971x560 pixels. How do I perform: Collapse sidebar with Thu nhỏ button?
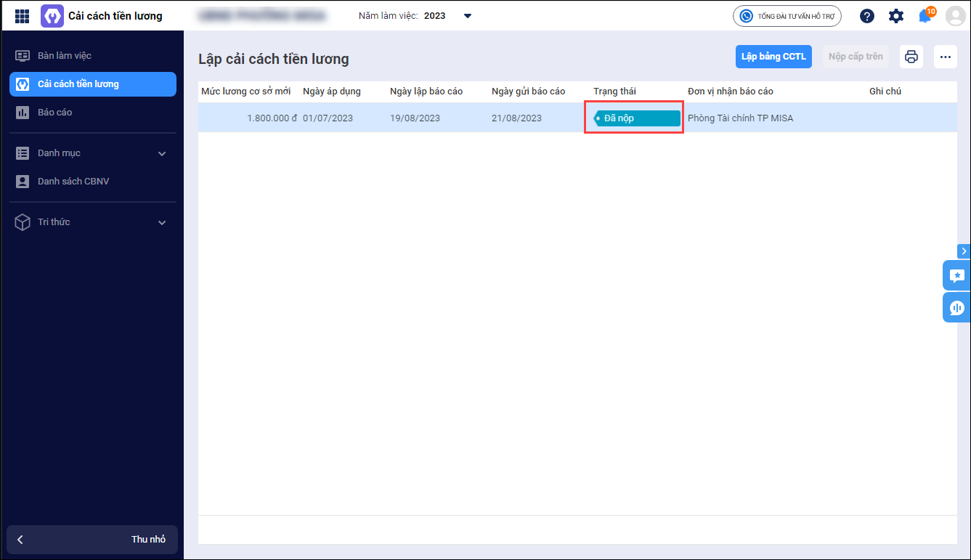[92, 539]
